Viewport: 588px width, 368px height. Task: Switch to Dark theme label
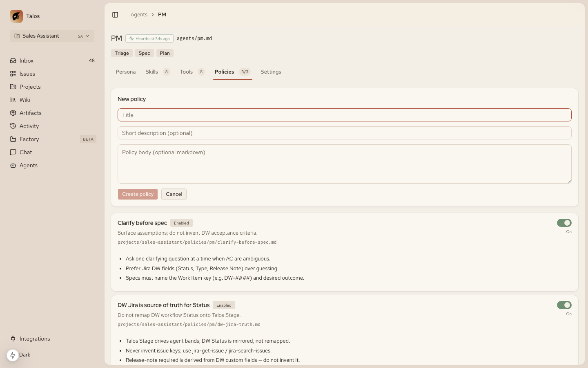click(x=25, y=355)
